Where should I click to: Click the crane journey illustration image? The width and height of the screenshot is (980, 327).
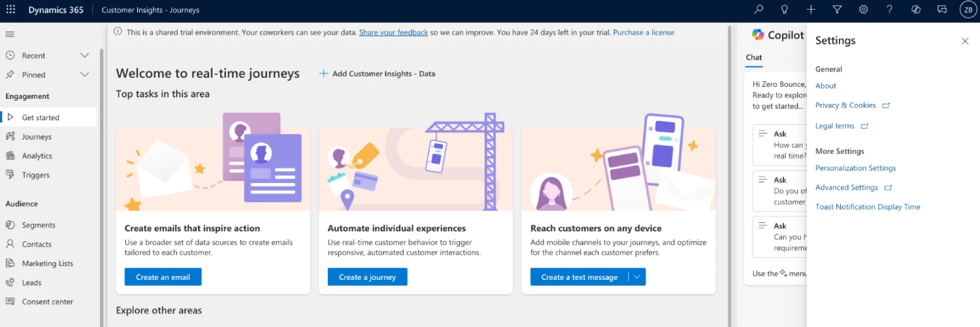416,162
